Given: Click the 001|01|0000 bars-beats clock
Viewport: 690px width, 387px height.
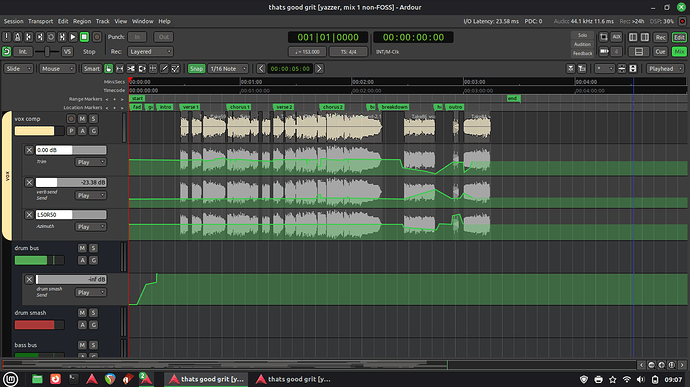Looking at the screenshot, I should coord(328,37).
